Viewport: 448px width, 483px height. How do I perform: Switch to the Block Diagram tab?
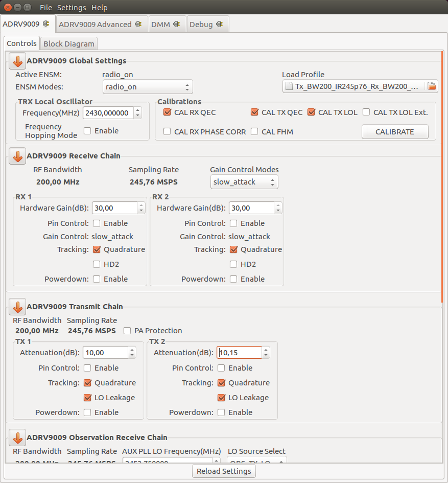click(x=68, y=43)
